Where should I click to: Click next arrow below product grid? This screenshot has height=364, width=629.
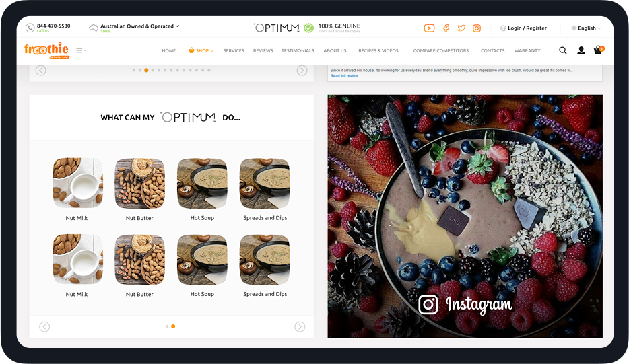[x=300, y=327]
